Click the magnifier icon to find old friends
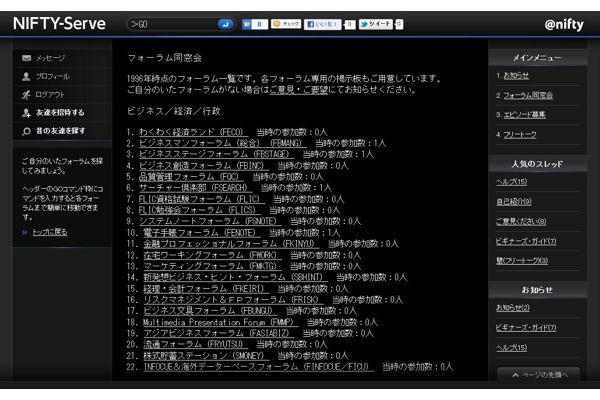The image size is (600, 400). (x=27, y=131)
